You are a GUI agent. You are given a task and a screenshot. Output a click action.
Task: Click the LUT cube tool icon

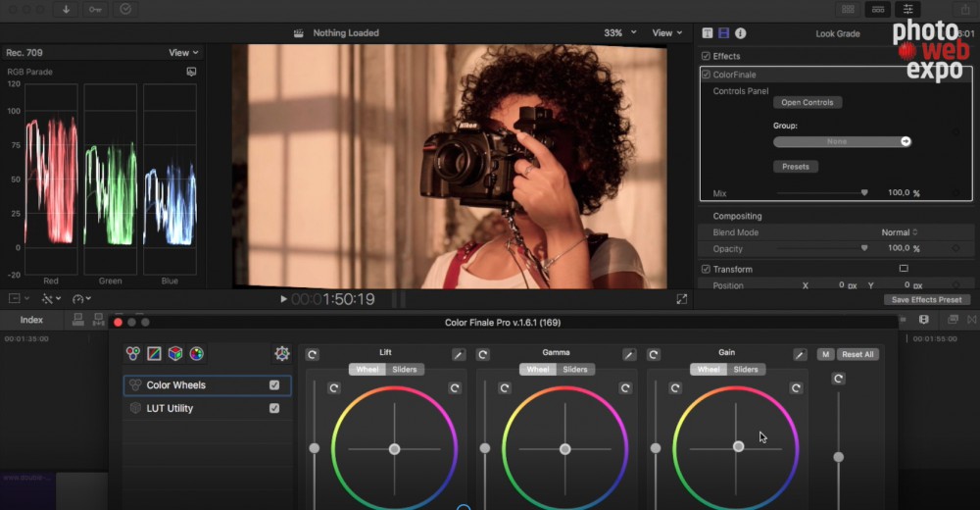(175, 354)
